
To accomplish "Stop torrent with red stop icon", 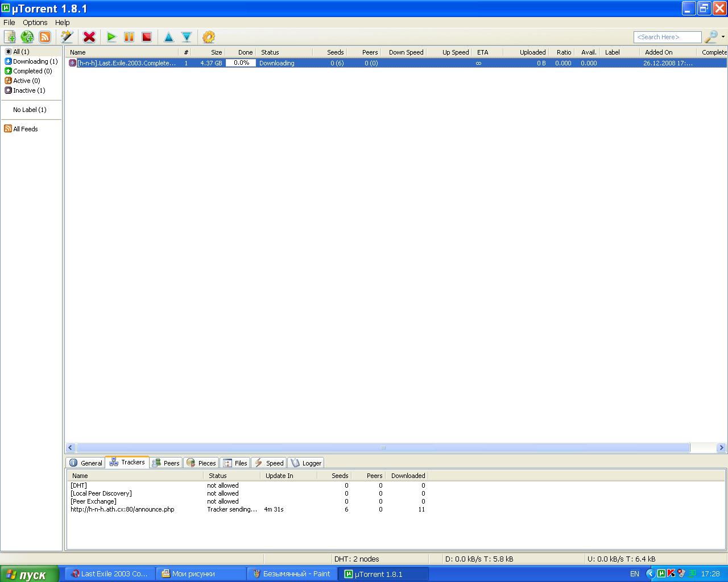I will [147, 37].
